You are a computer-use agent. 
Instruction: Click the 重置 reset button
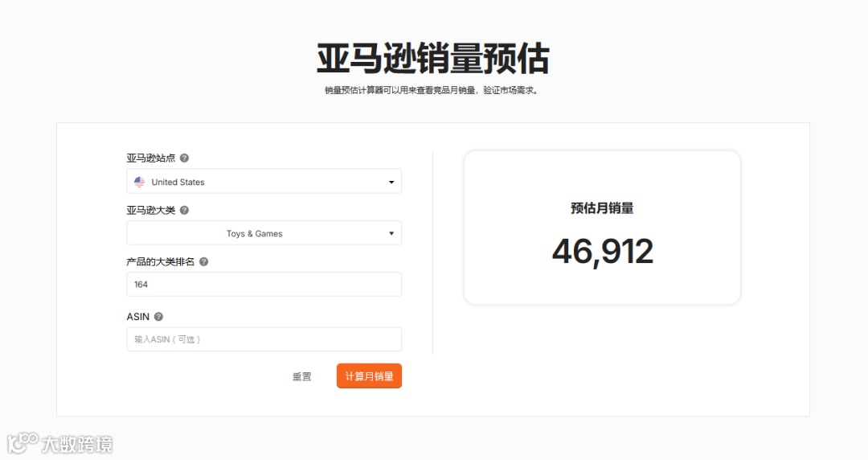coord(301,376)
